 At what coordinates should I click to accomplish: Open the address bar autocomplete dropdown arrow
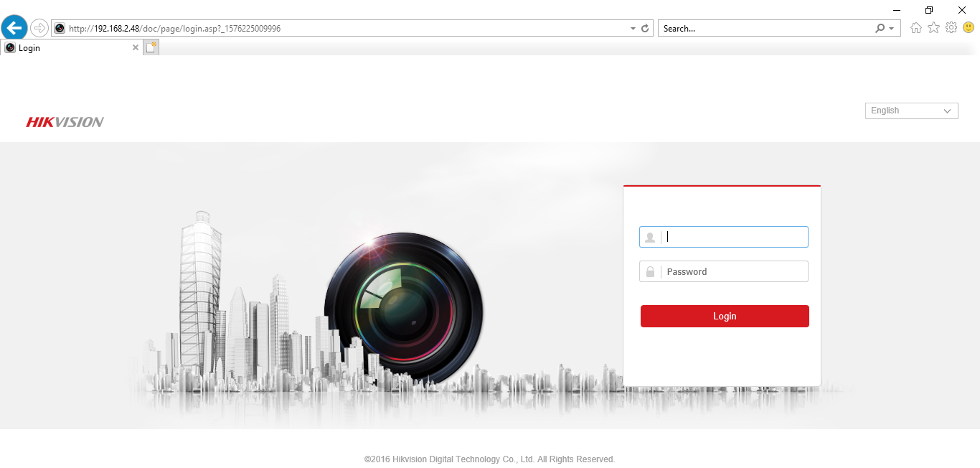[x=633, y=29]
